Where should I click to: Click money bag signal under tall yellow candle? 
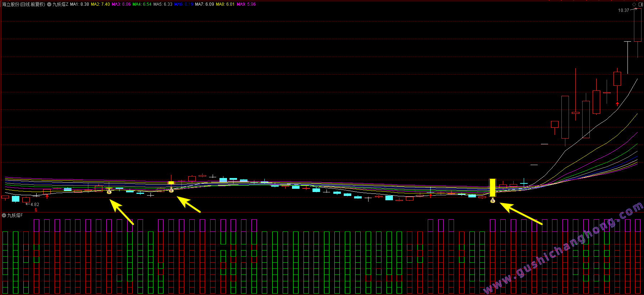[x=492, y=201]
